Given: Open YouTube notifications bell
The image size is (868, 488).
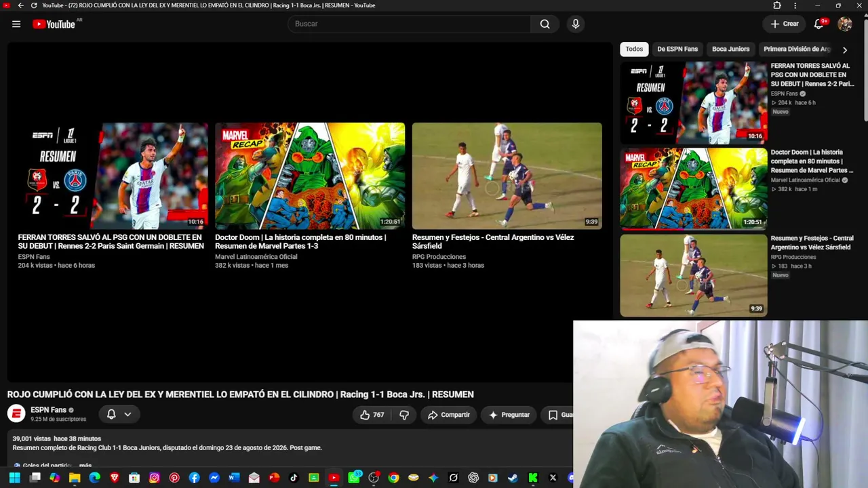Looking at the screenshot, I should 819,24.
